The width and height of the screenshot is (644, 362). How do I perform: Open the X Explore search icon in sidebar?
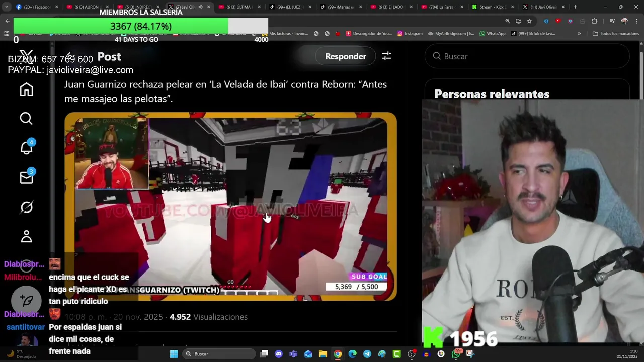pyautogui.click(x=26, y=119)
